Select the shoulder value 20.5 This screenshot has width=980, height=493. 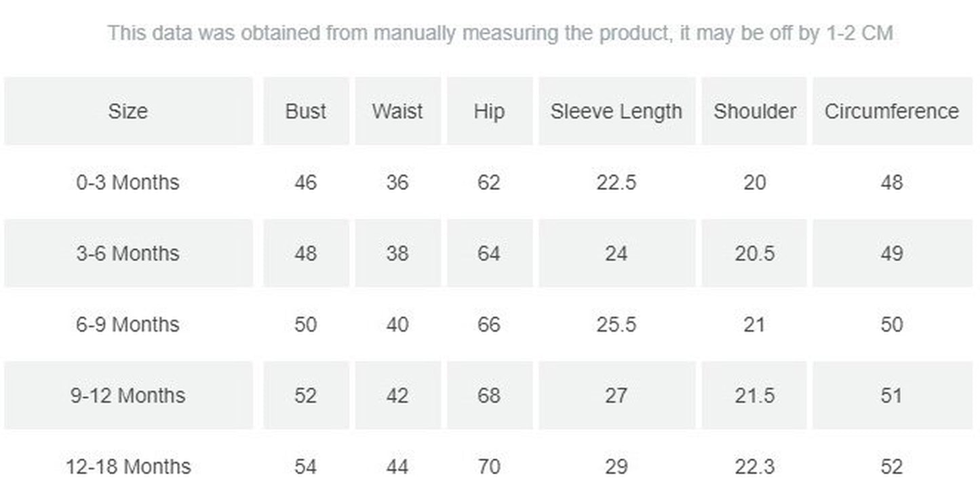[x=754, y=254]
